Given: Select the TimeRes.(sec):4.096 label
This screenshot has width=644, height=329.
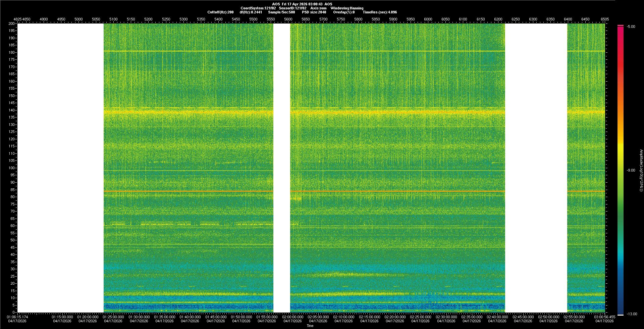Looking at the screenshot, I should [x=380, y=12].
